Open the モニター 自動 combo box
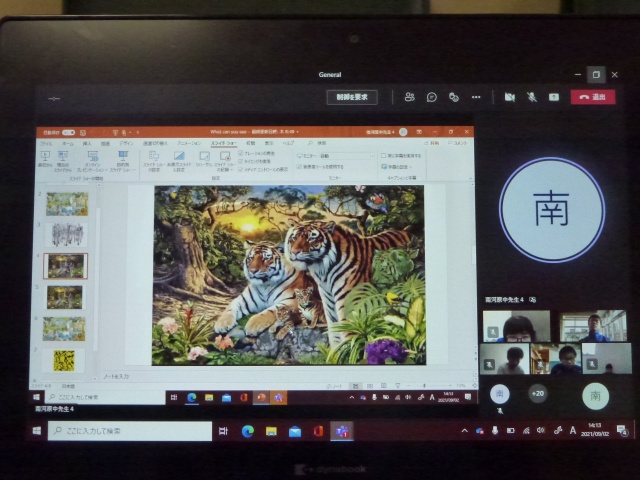This screenshot has width=640, height=480. pyautogui.click(x=347, y=156)
